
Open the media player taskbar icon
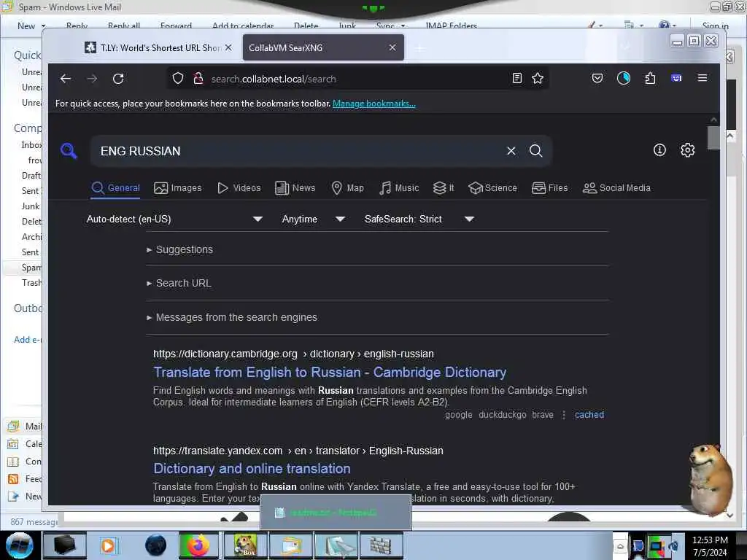(x=108, y=545)
